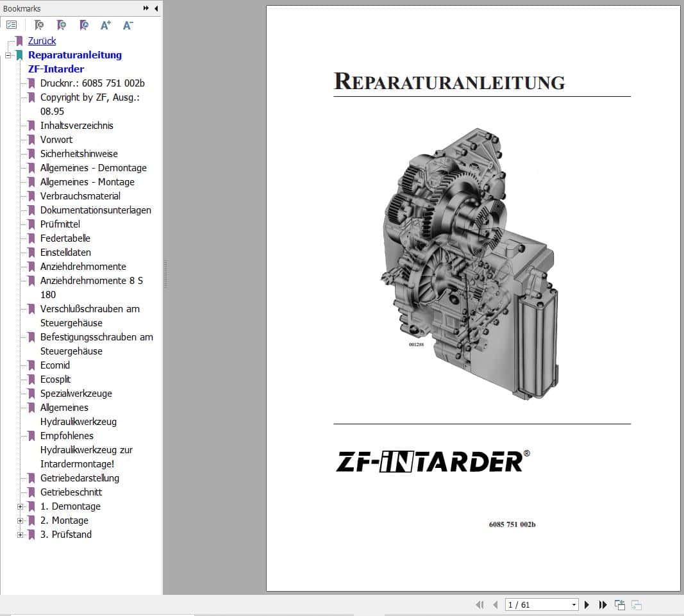Click the transmission cutaway illustration on page
Image resolution: width=684 pixels, height=616 pixels.
[469, 263]
